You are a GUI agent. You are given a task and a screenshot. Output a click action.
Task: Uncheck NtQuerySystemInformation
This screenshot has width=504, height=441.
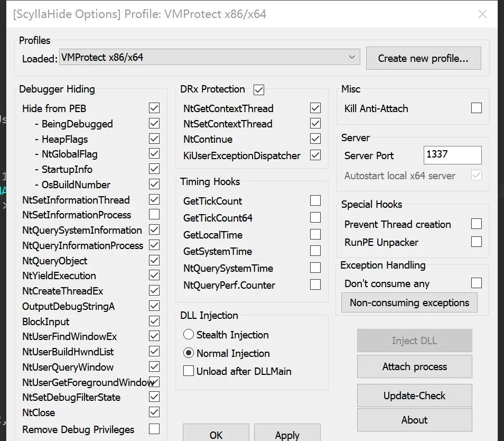click(x=154, y=229)
